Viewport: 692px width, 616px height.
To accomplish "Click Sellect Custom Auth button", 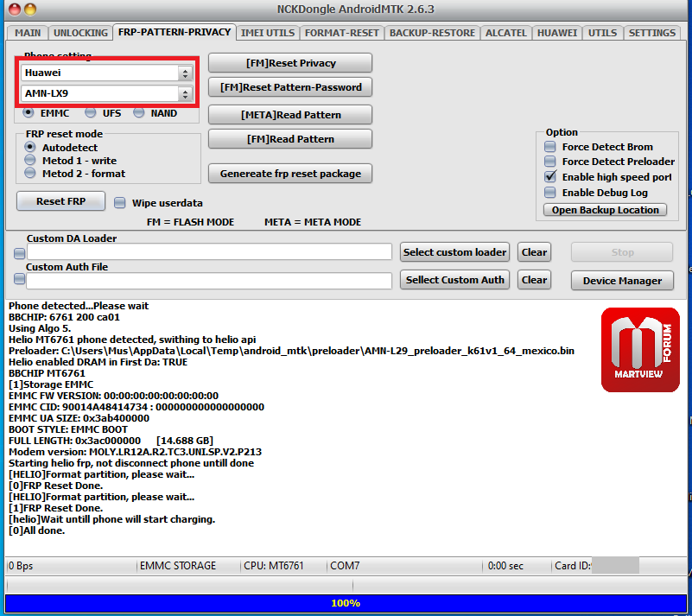I will [x=454, y=280].
